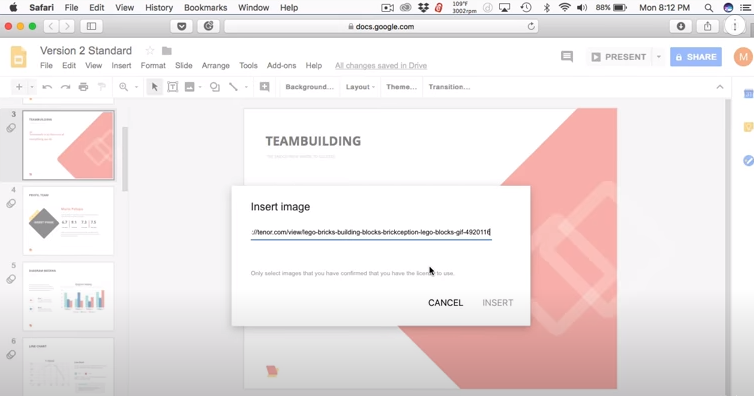
Task: Select slide 4 Profil Team thumbnail
Action: 68,221
